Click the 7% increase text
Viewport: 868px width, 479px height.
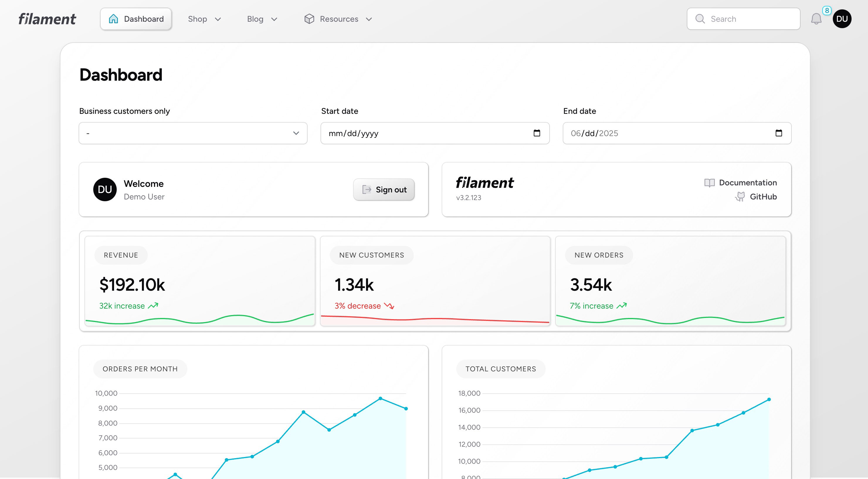click(x=591, y=306)
